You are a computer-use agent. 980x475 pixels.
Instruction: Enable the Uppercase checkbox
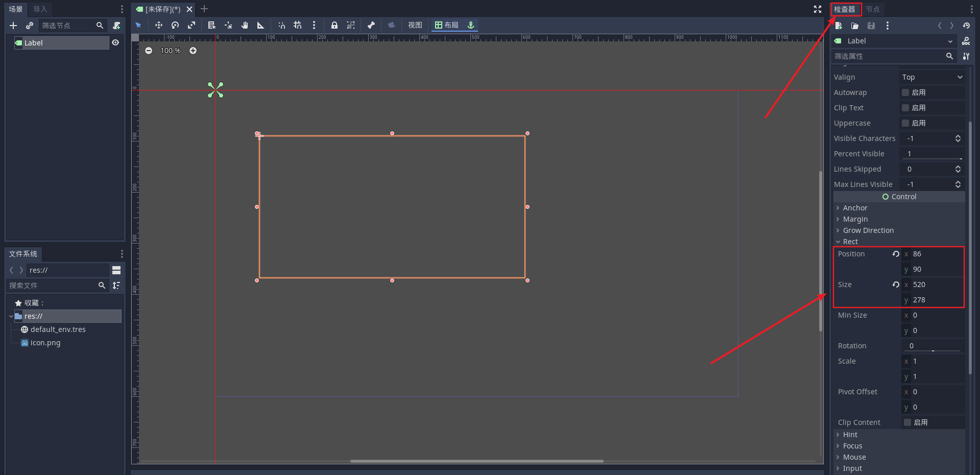(905, 123)
